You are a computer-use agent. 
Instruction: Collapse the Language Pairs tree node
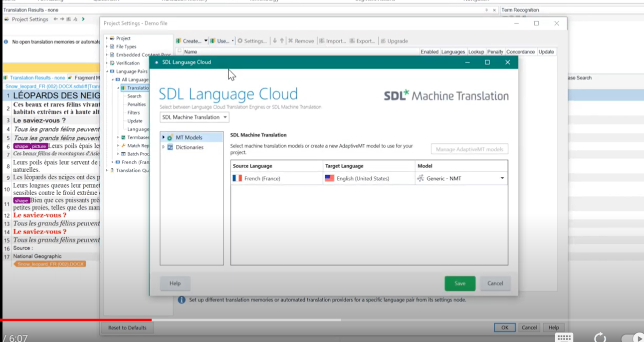pos(107,71)
